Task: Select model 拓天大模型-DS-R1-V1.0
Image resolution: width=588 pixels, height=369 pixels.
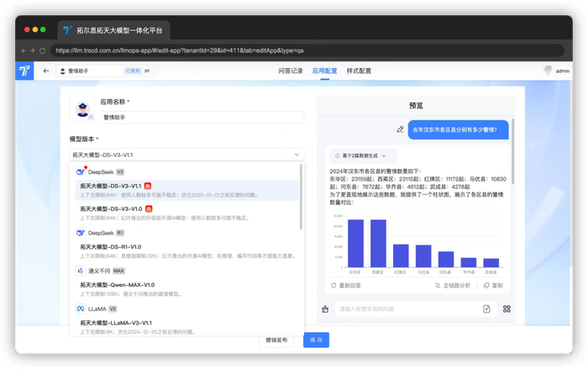Action: pyautogui.click(x=187, y=251)
